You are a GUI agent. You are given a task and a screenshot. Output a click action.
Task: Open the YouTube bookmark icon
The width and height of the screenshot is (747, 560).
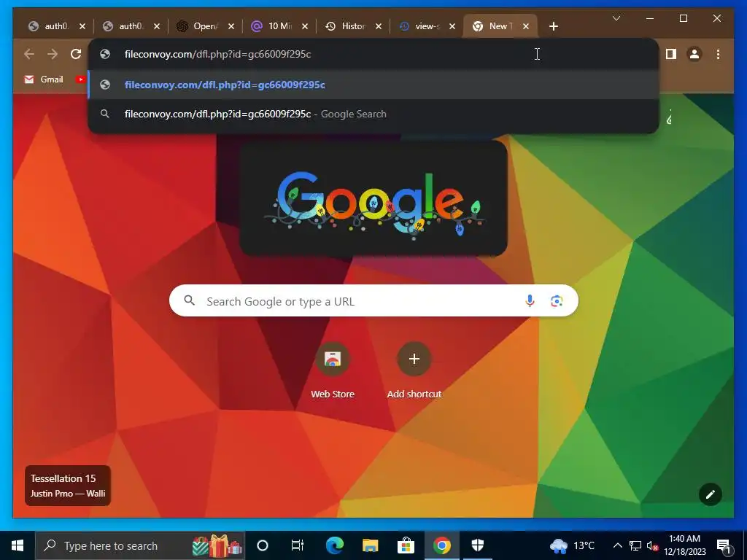click(x=80, y=79)
